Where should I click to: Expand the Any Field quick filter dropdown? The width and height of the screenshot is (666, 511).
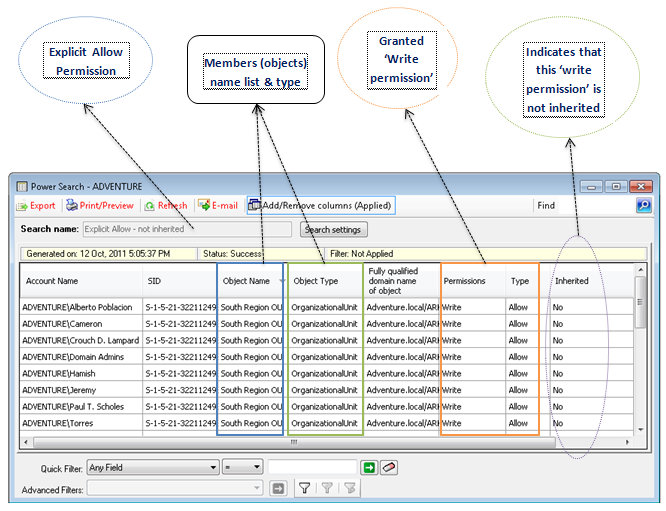pyautogui.click(x=213, y=467)
